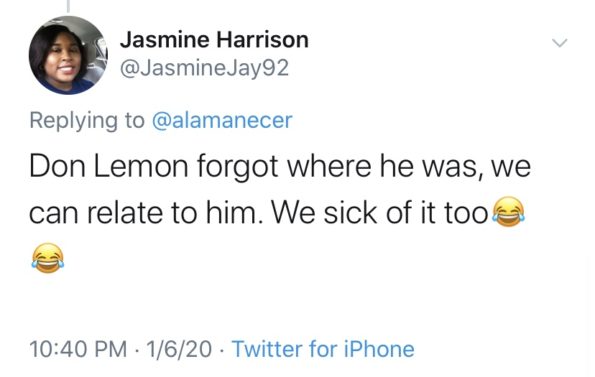Viewport: 595px width, 377px height.
Task: Select the laughing emoji on the last line
Action: pyautogui.click(x=48, y=258)
